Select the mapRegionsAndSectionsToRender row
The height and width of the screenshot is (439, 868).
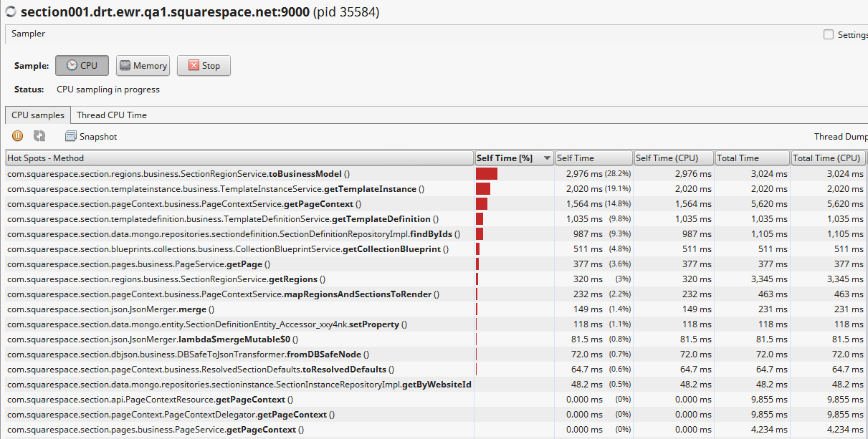(436, 294)
